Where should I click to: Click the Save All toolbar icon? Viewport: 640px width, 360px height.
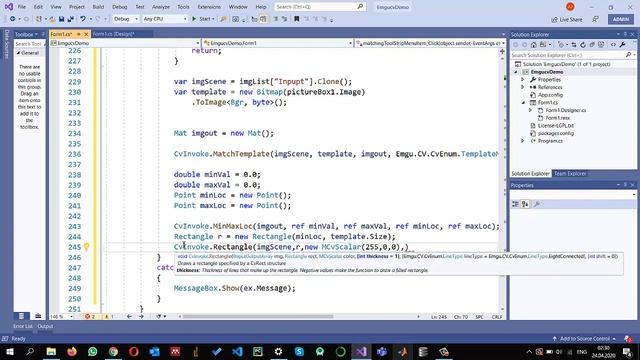coord(70,19)
